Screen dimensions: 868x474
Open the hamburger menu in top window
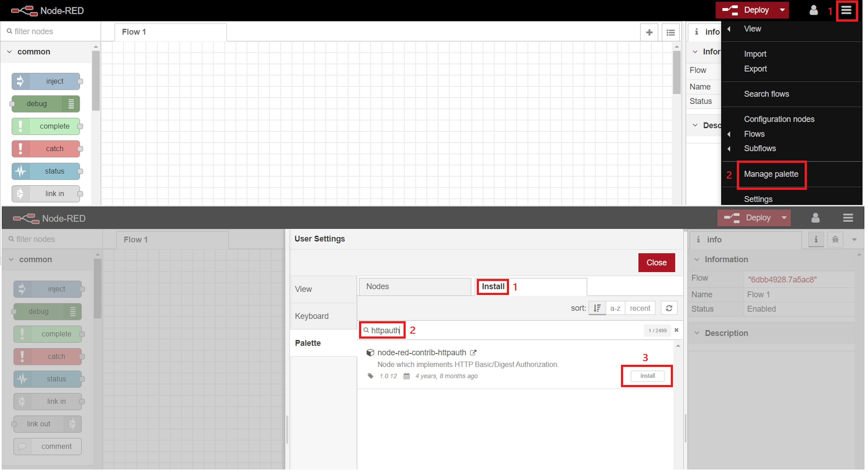[x=846, y=10]
